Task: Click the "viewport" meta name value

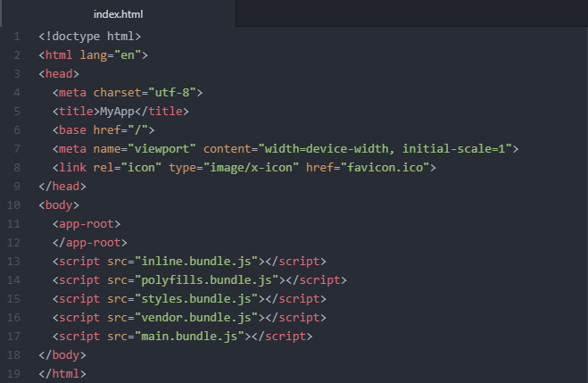Action: pyautogui.click(x=166, y=149)
